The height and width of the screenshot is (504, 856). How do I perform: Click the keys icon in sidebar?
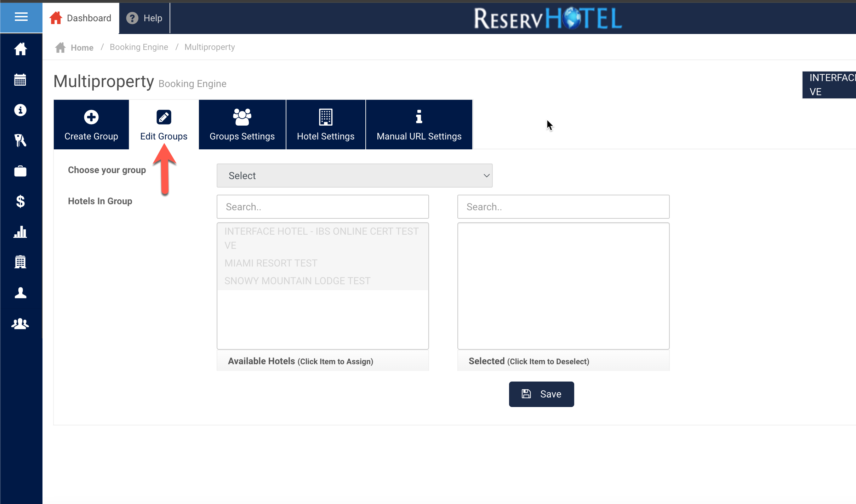click(20, 141)
